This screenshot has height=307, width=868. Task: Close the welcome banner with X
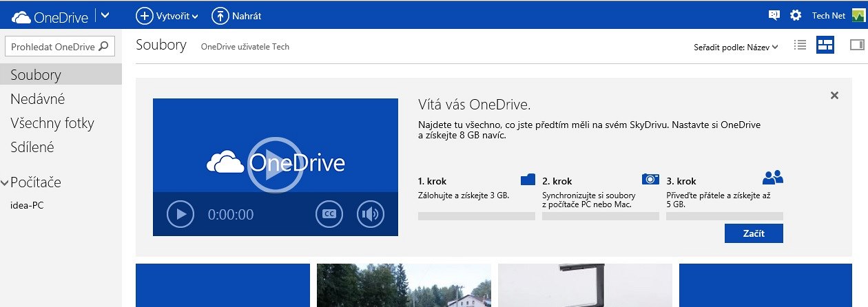click(x=834, y=95)
